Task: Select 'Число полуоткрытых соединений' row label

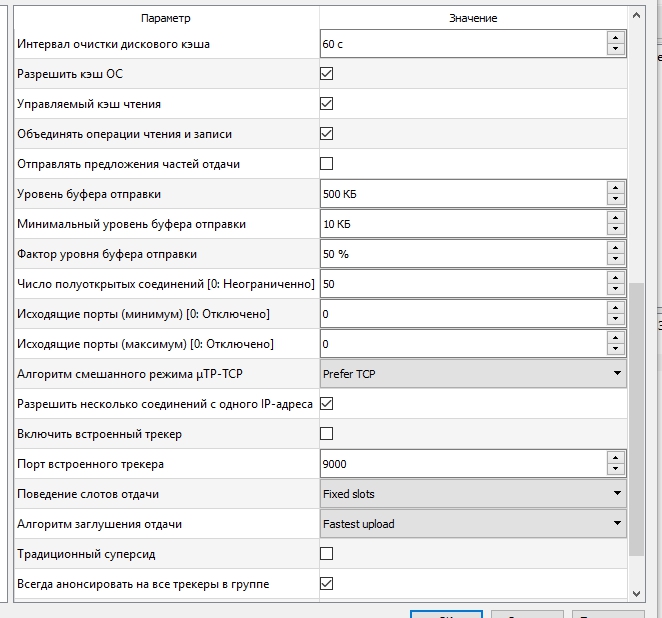Action: click(166, 284)
